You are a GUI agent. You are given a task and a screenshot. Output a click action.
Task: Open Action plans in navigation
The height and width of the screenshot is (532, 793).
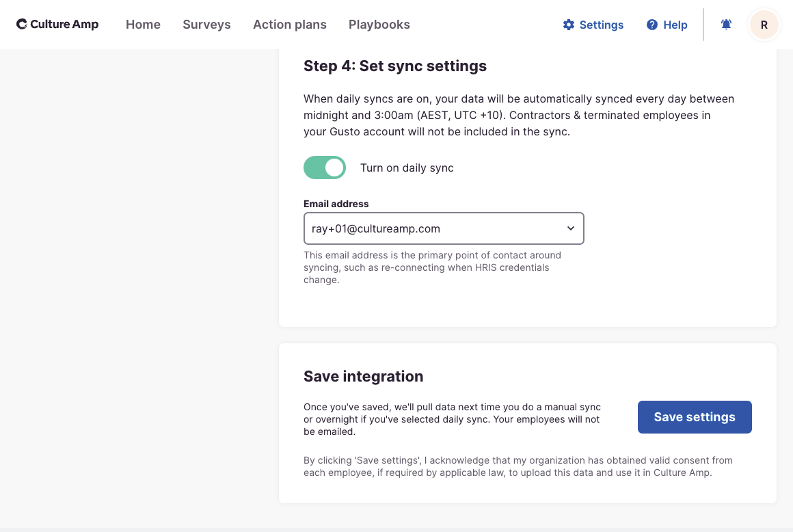(290, 24)
